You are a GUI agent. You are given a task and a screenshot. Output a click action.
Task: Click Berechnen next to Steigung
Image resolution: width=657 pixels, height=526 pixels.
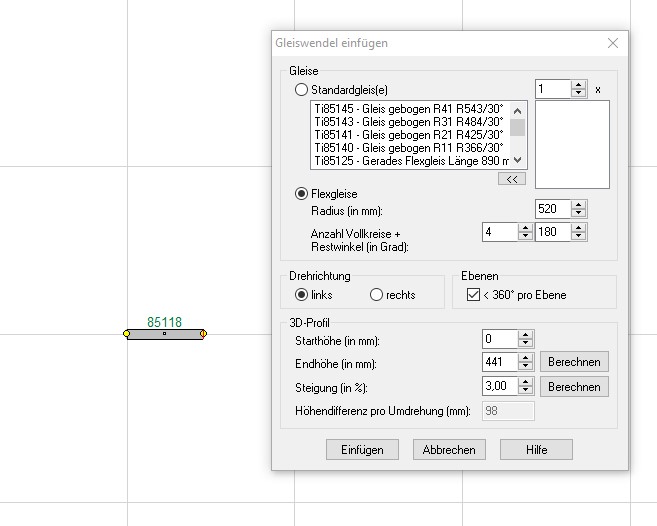click(574, 387)
